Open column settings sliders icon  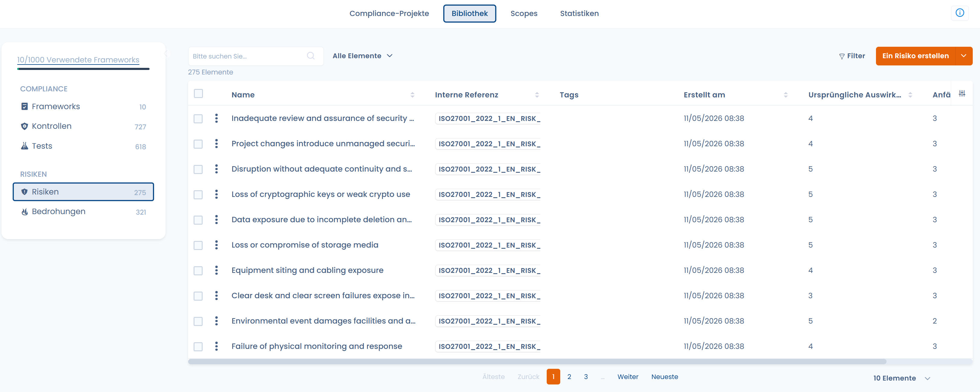pos(962,93)
